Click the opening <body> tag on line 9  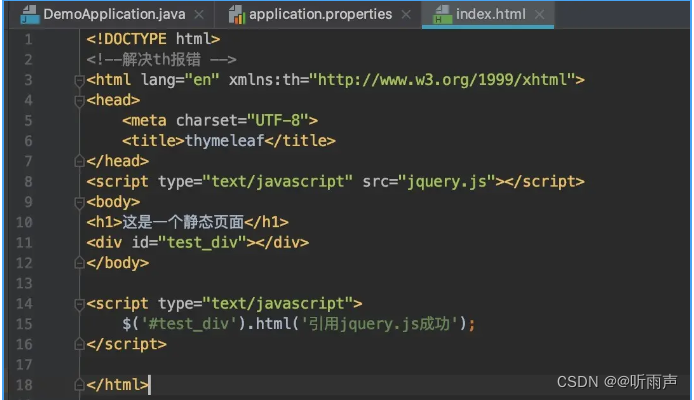click(113, 202)
